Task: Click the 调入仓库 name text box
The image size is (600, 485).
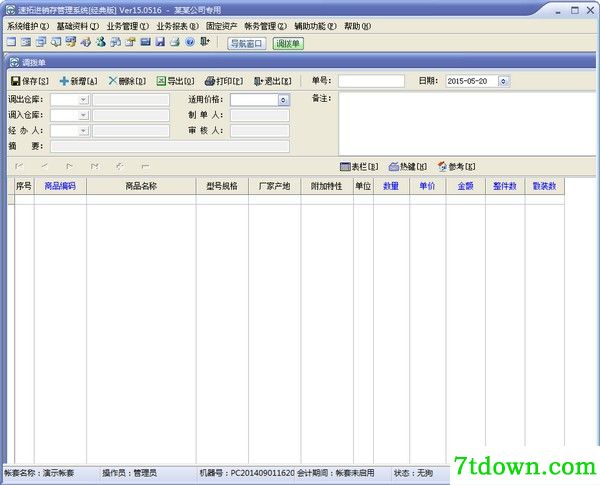Action: [131, 115]
